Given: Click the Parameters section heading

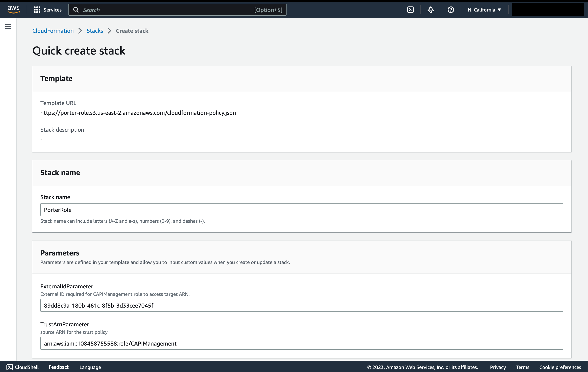Looking at the screenshot, I should (x=60, y=253).
